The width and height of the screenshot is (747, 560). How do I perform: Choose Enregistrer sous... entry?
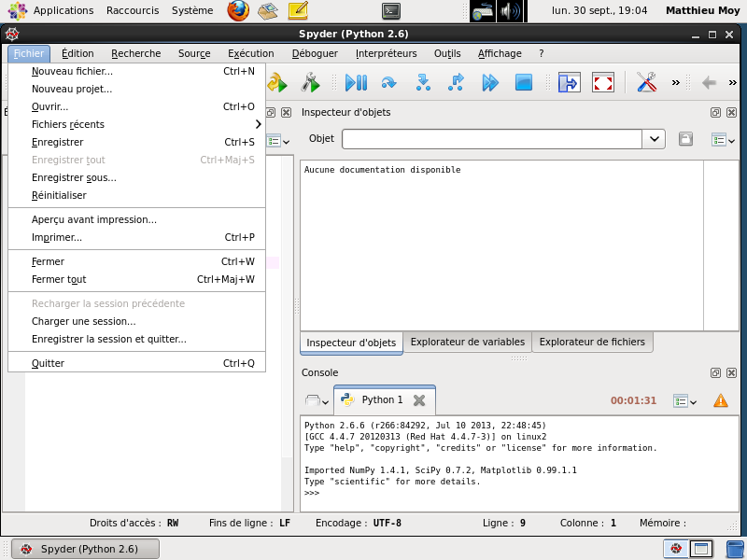pyautogui.click(x=136, y=177)
